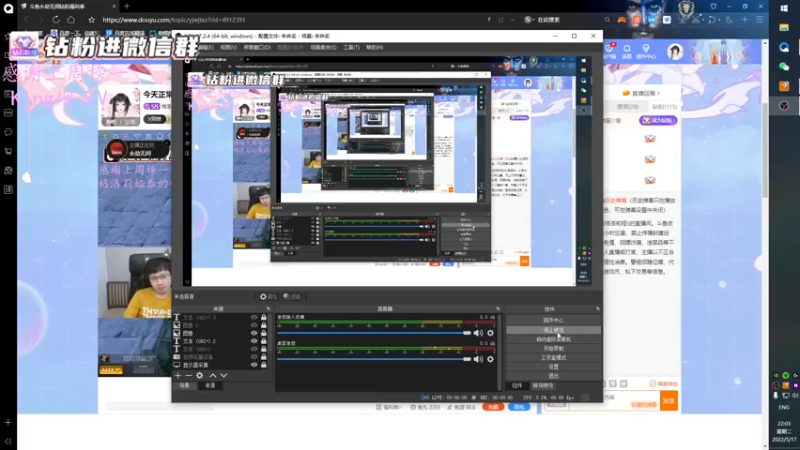Pop out the 控件 dock panel

pos(597,309)
